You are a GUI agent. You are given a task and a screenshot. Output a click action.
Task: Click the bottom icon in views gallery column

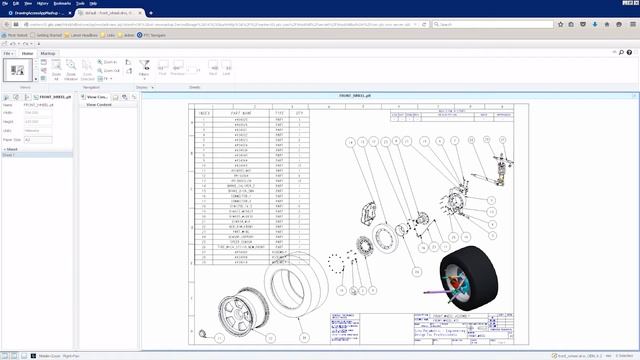pos(44,78)
